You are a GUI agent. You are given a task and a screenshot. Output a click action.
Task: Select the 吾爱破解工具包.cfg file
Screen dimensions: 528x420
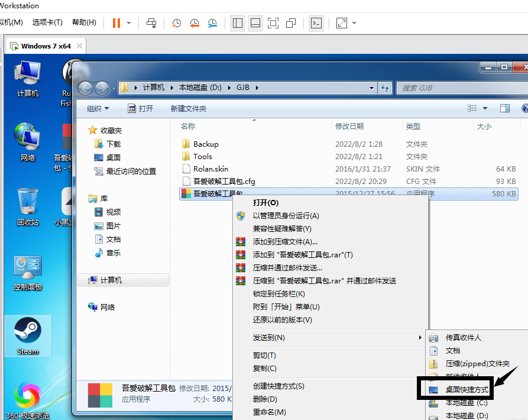[x=348, y=182]
